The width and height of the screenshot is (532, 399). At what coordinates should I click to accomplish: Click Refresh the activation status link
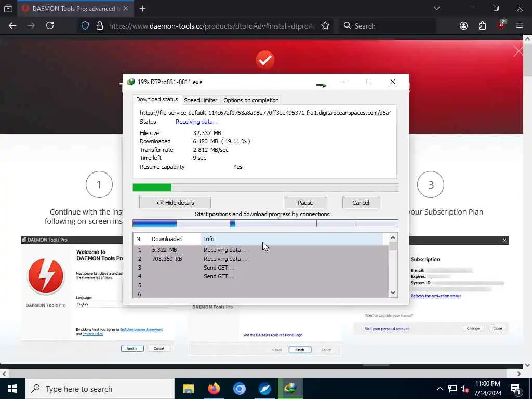(436, 296)
